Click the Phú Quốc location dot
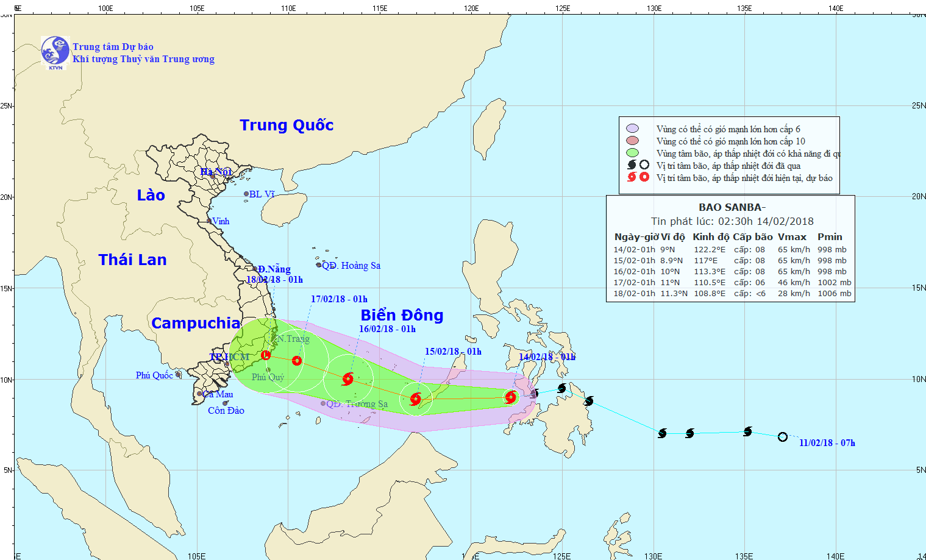 coord(178,375)
